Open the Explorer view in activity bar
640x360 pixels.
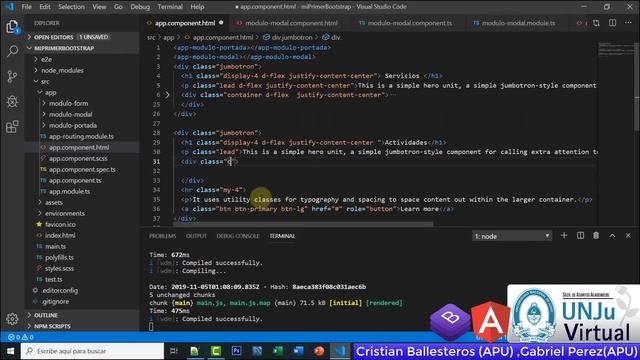coord(12,27)
